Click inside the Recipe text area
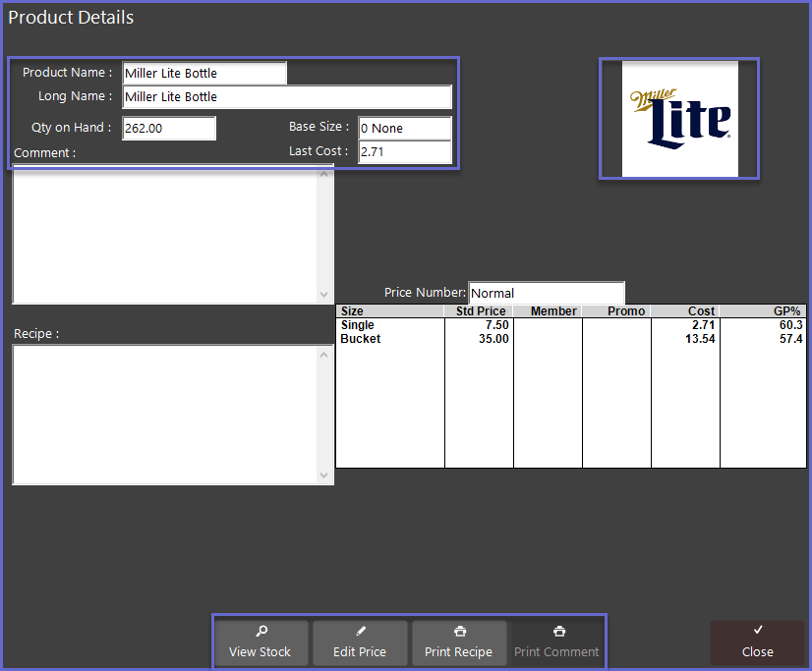This screenshot has height=671, width=812. tap(165, 414)
